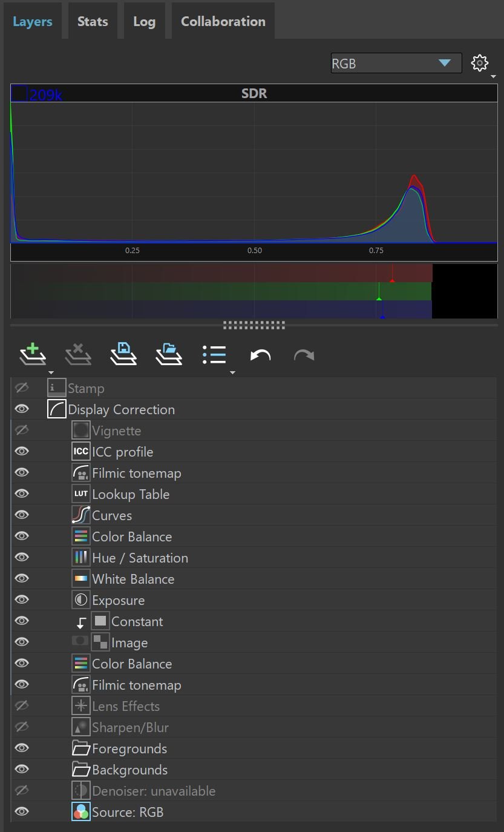The width and height of the screenshot is (504, 832).
Task: Open the Add layer dropdown arrow
Action: pos(51,373)
